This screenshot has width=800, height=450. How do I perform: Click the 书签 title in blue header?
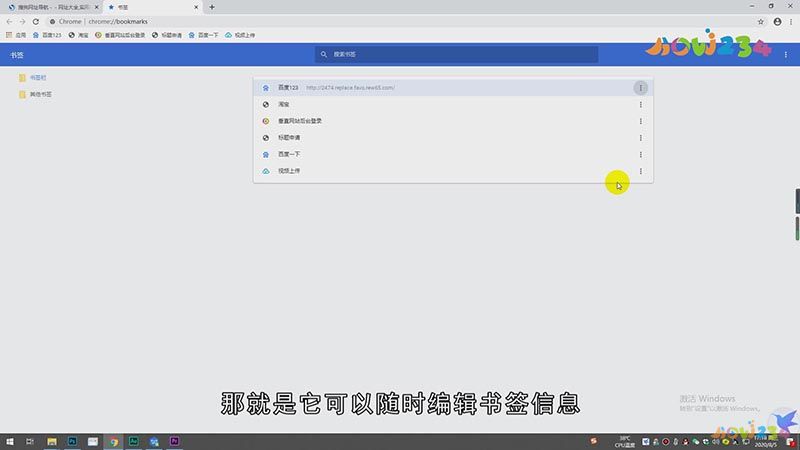17,55
